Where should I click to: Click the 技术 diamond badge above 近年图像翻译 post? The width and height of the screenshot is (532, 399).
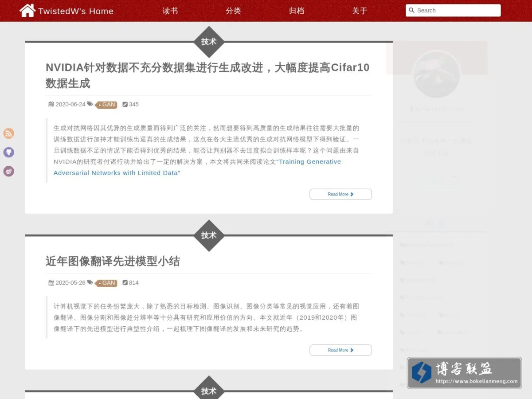[209, 235]
